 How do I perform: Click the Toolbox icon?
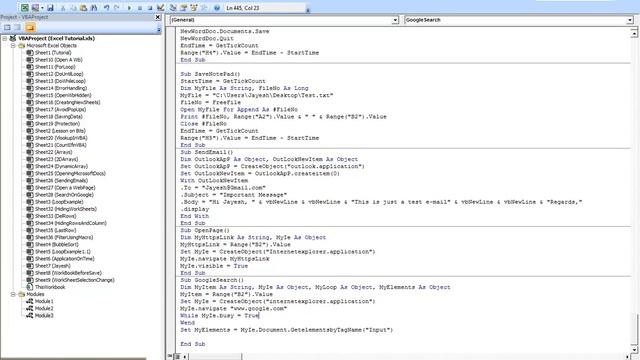coord(204,8)
